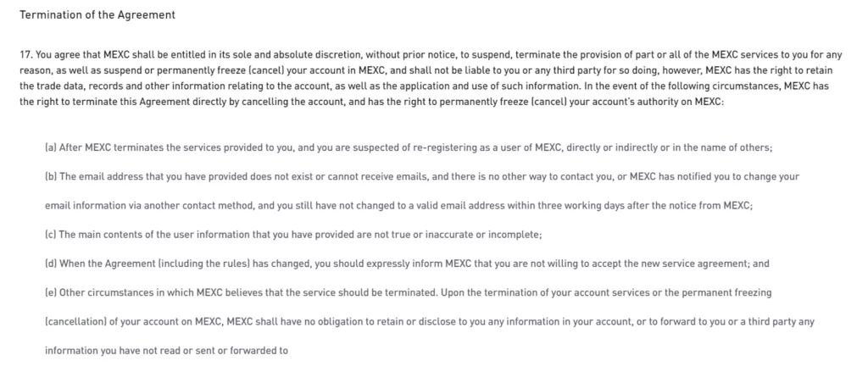Image resolution: width=868 pixels, height=383 pixels.
Task: Click the "(a)" list marker
Action: pos(50,147)
